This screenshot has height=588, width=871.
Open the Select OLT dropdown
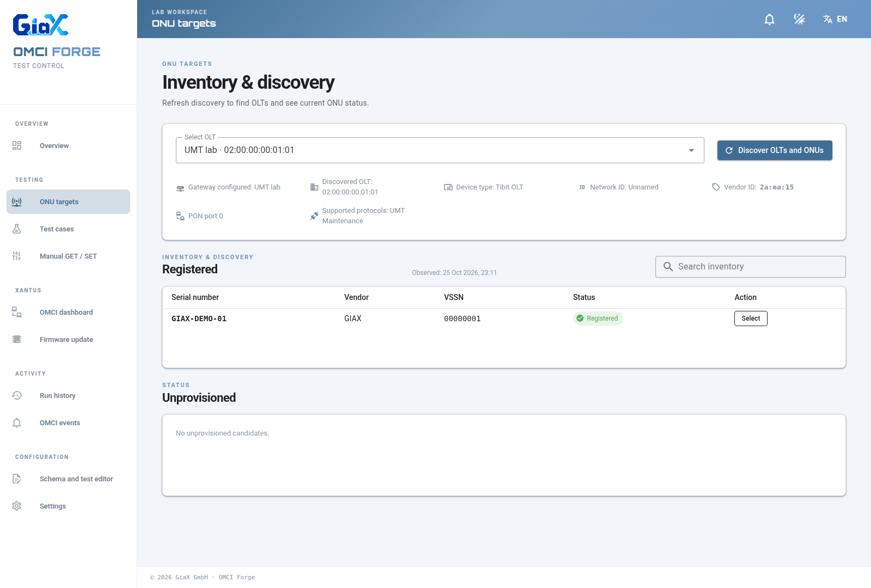(x=440, y=150)
